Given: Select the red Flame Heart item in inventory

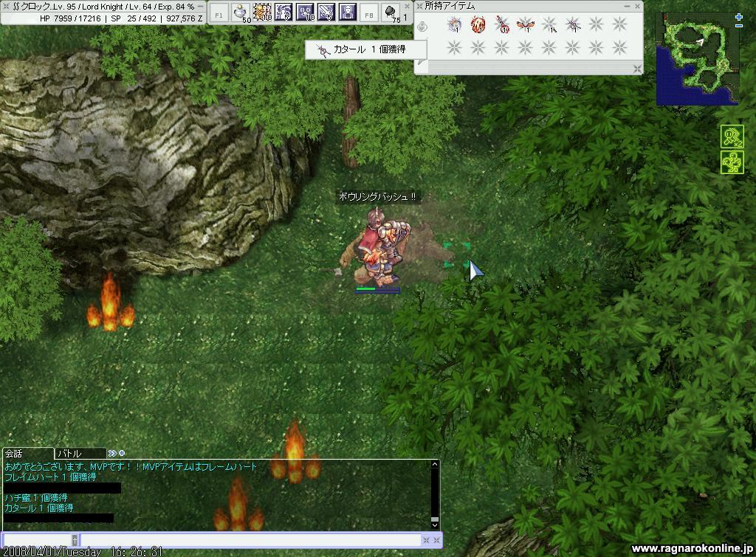Looking at the screenshot, I should (x=478, y=24).
